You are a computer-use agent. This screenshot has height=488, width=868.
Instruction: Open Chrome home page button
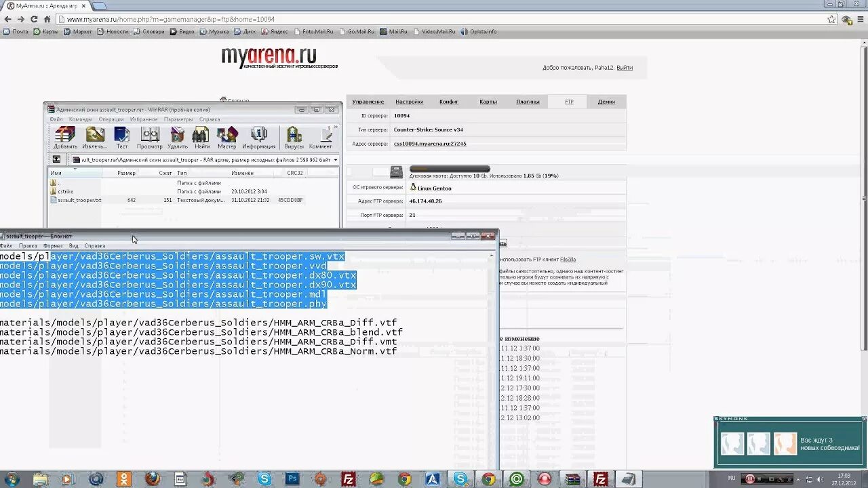pyautogui.click(x=48, y=19)
